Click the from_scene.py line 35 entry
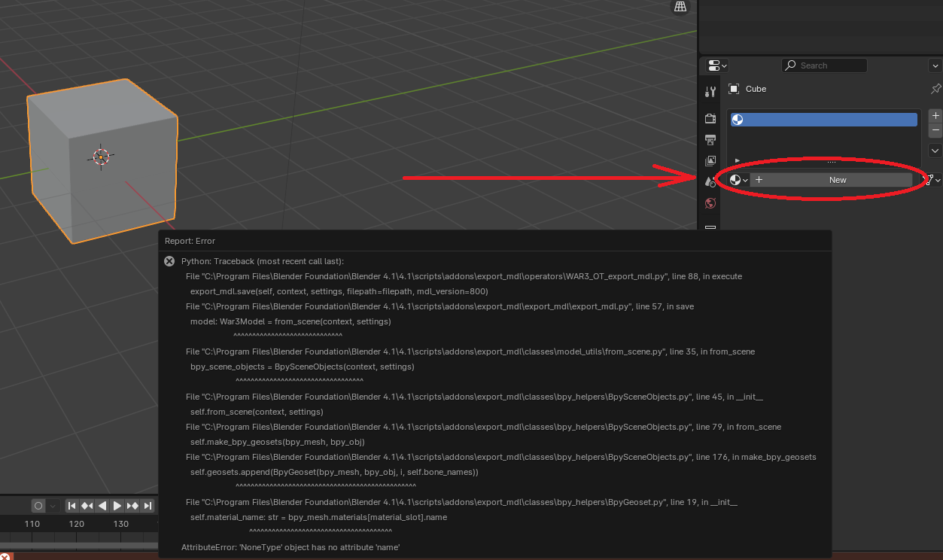Screen dimensions: 943x560 coord(470,352)
